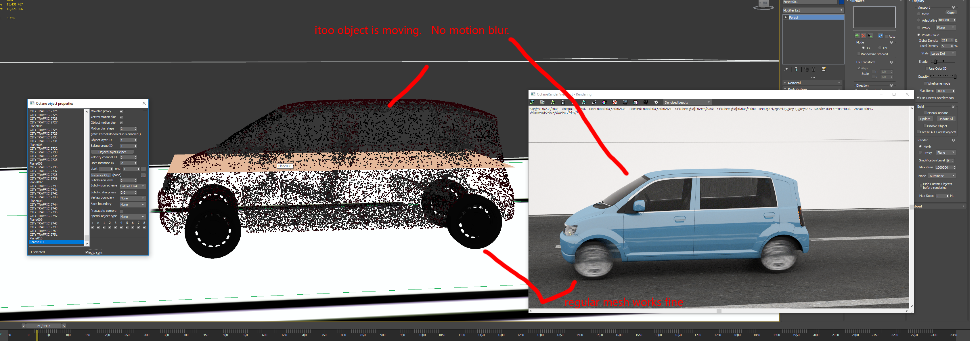Click the camera icon in Octane viewport toolbar
The image size is (980, 341).
click(x=646, y=102)
